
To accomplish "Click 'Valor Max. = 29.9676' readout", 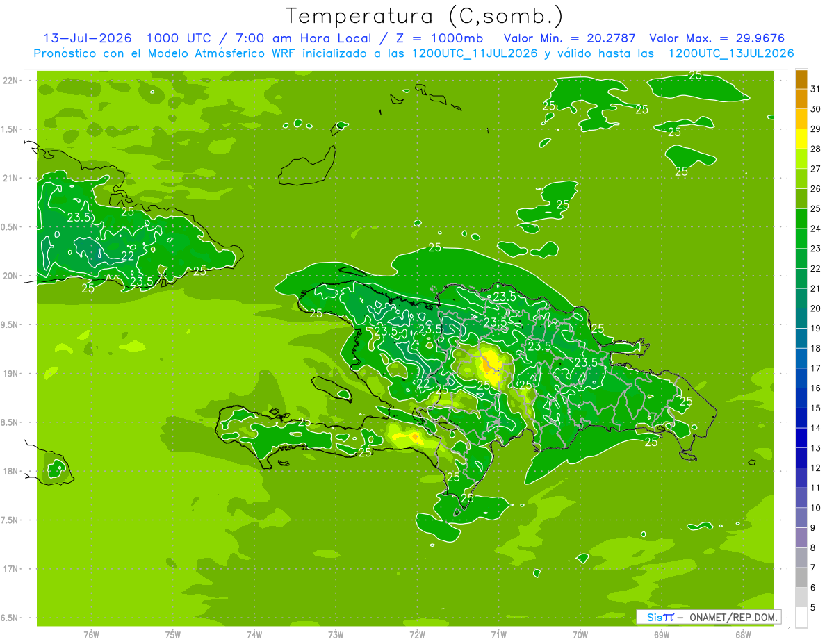I will [717, 38].
